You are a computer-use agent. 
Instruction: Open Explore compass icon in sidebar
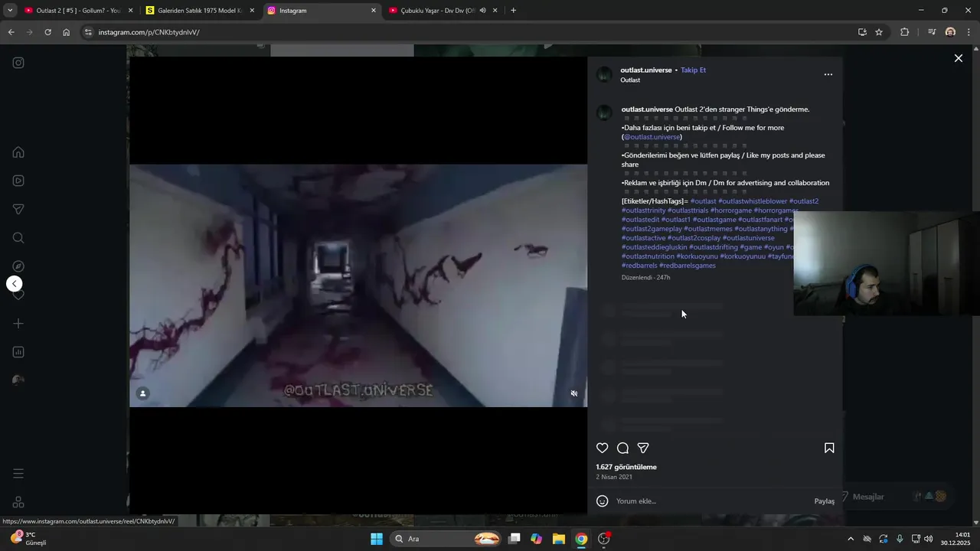point(18,266)
